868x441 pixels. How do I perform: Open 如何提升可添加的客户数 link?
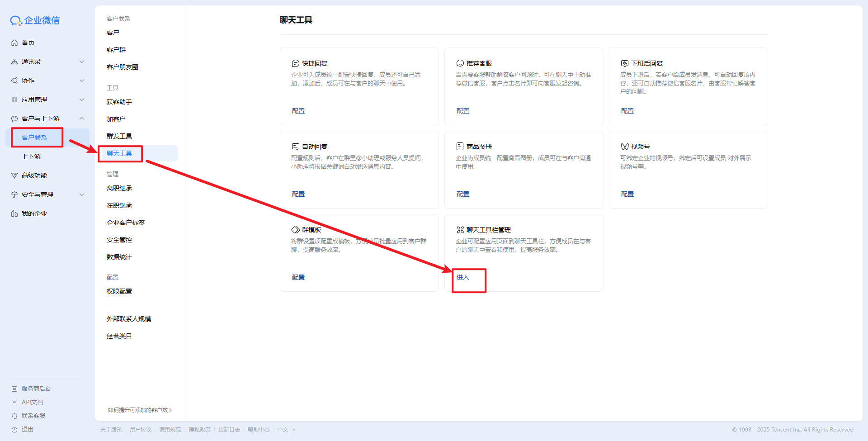click(140, 410)
